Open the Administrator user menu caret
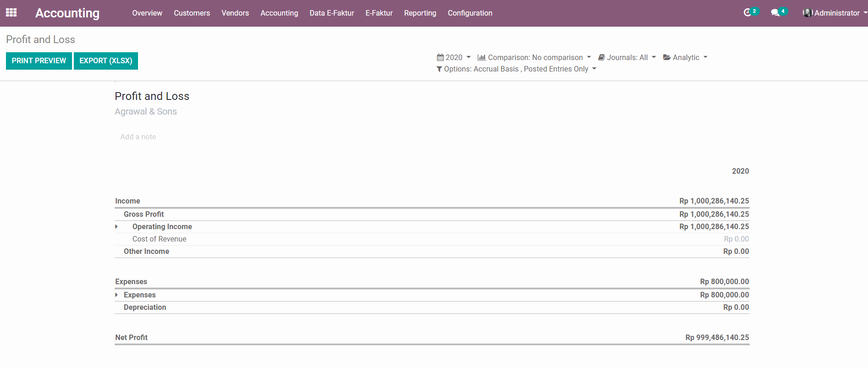The image size is (868, 368). (865, 13)
